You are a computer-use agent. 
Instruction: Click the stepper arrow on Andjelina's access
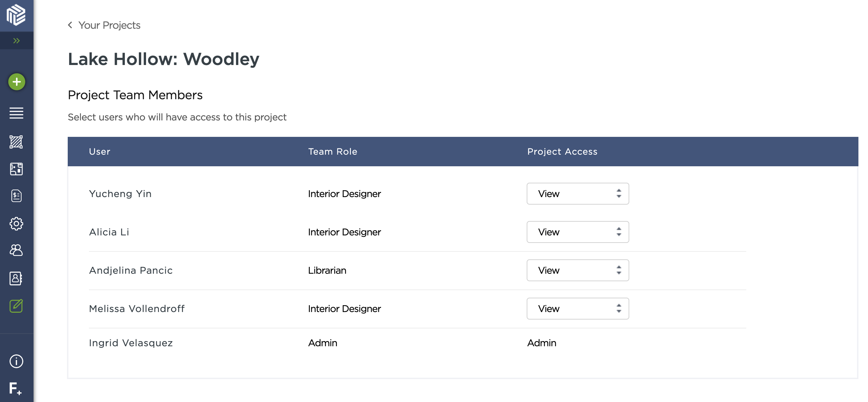[x=619, y=270]
